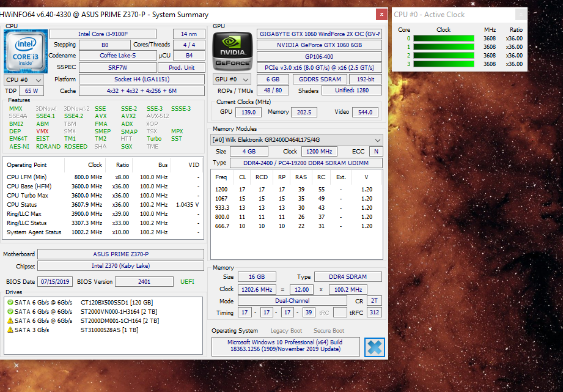Click the NVIDIA GeForce logo
This screenshot has height=392, width=563.
click(x=232, y=51)
